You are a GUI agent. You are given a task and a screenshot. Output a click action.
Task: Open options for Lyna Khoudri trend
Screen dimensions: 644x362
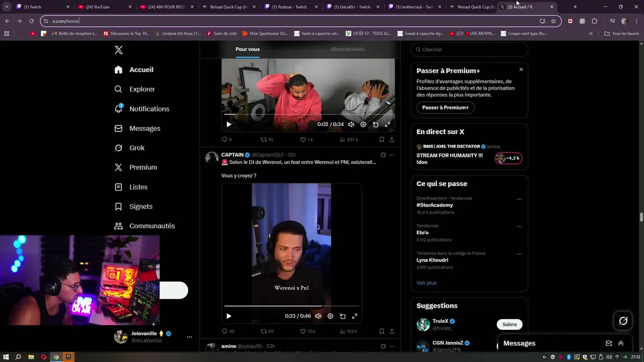[x=519, y=254]
